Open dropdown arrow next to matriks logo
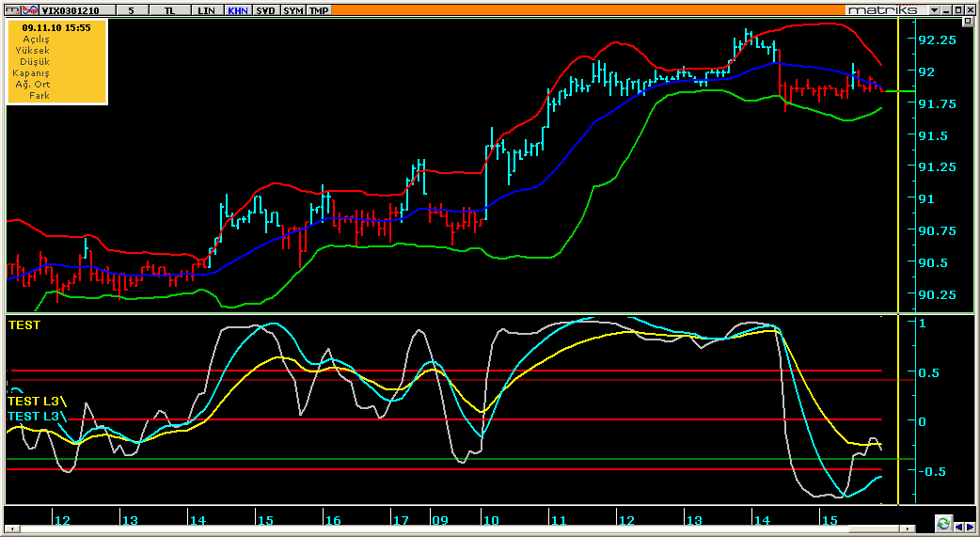Image resolution: width=980 pixels, height=537 pixels. pos(934,9)
